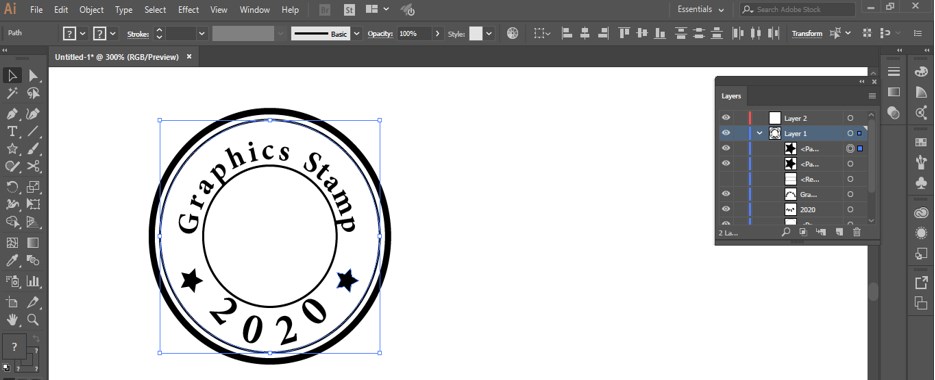Show the hidden <Re... sublayer
This screenshot has height=380, width=935.
tap(726, 179)
